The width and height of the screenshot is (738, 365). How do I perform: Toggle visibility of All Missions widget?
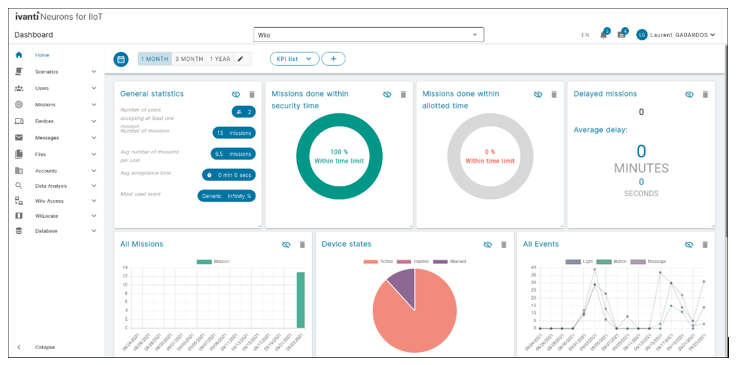286,245
